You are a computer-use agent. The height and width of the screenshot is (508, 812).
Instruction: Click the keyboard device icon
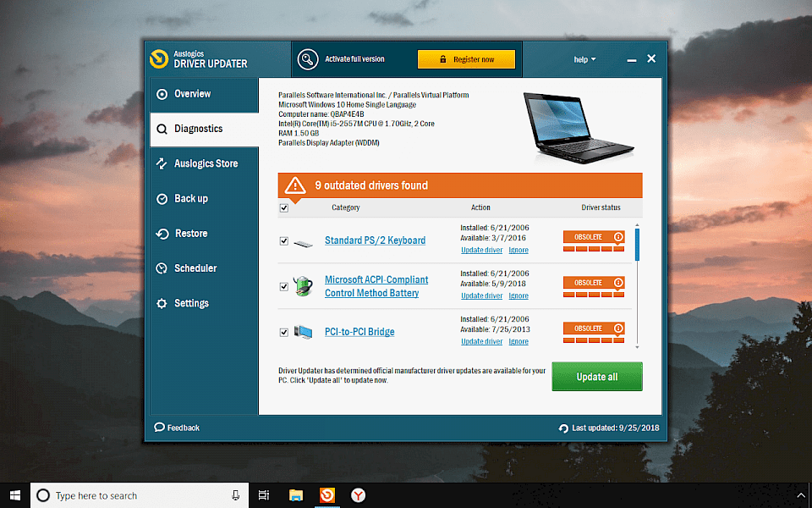coord(303,243)
